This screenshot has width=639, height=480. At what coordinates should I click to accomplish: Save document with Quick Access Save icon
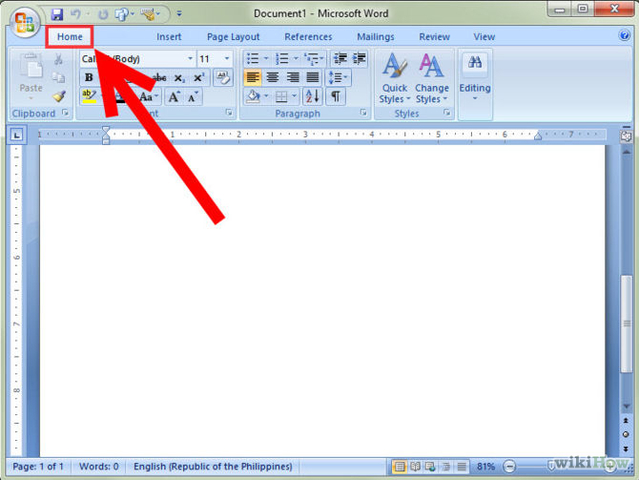[57, 14]
